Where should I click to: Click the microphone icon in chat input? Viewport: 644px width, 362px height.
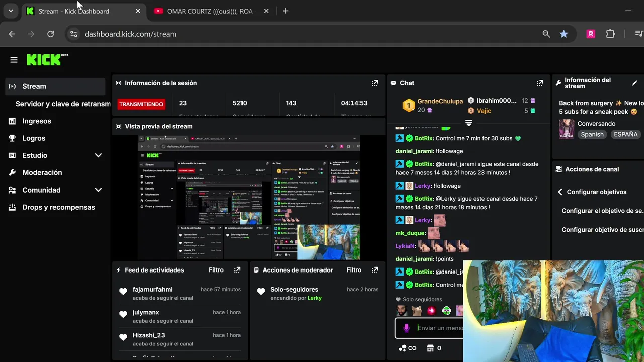click(x=407, y=328)
